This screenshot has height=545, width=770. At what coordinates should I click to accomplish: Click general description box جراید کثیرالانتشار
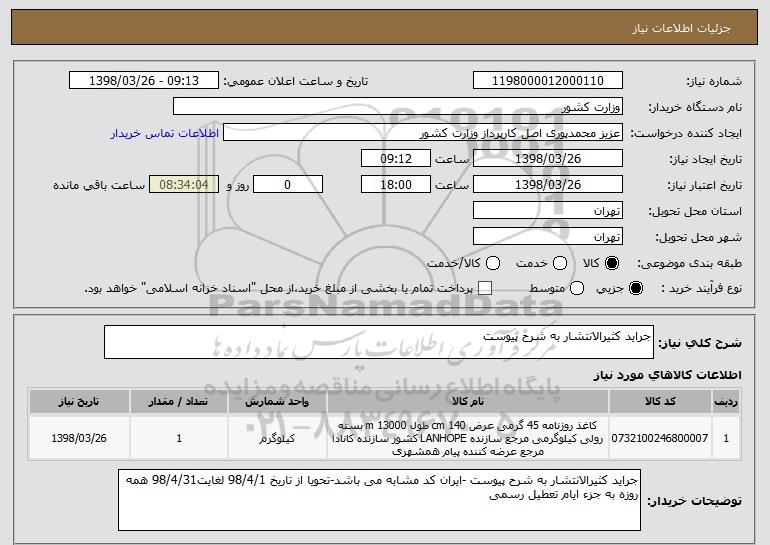tap(379, 342)
